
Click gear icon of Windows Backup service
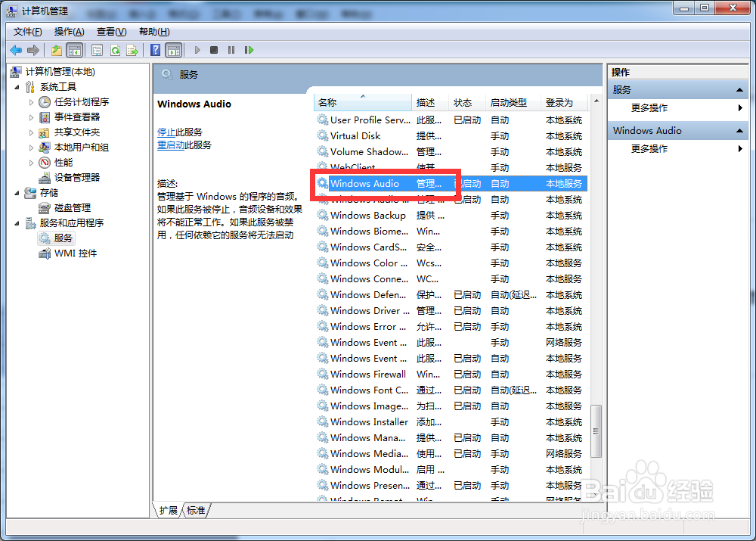point(323,215)
